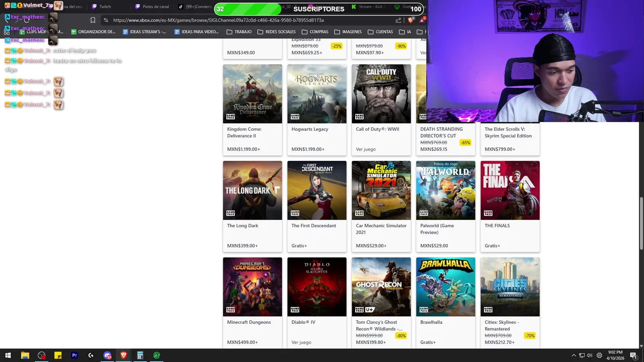Open the IDEAS STREAM'S bookmark

coord(144,32)
